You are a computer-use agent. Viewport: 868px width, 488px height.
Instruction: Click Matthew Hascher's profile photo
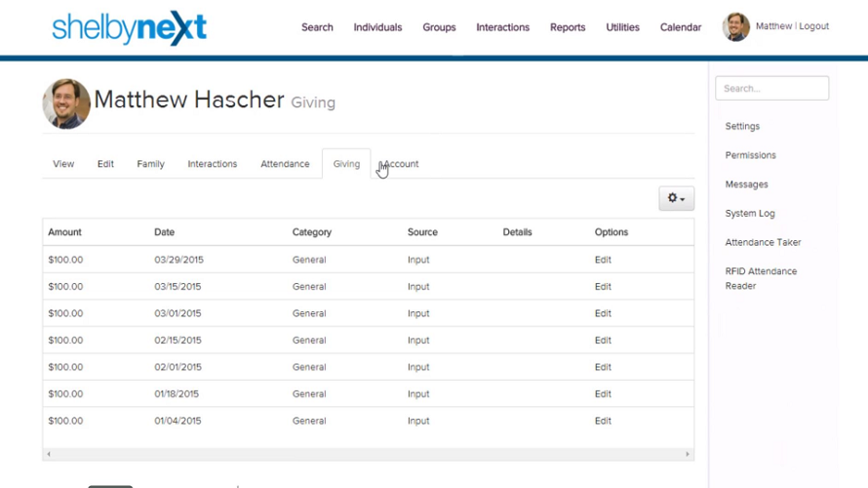click(x=66, y=103)
